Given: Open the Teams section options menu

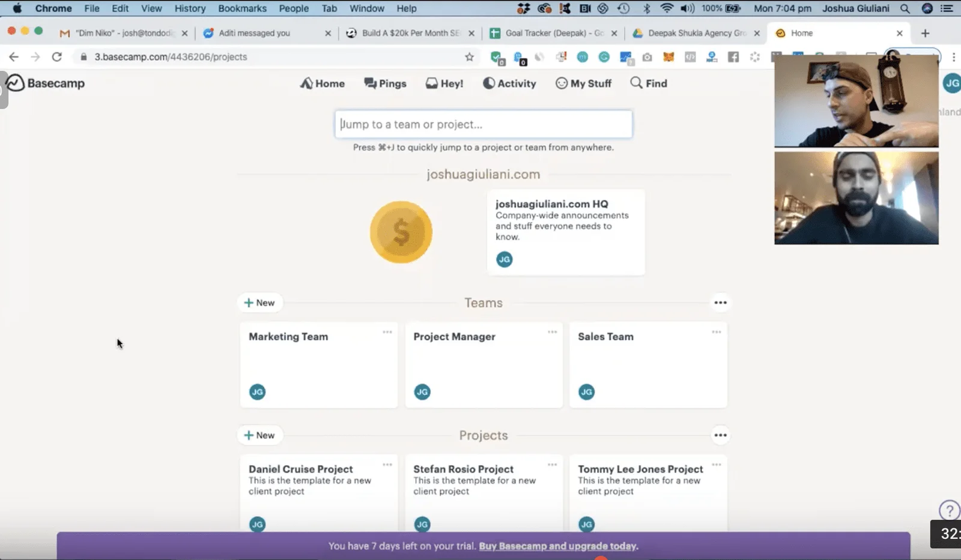Looking at the screenshot, I should click(x=720, y=303).
